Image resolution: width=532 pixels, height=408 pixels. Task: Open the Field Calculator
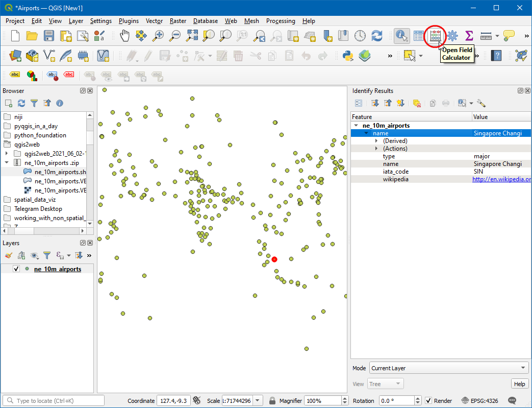pos(435,36)
